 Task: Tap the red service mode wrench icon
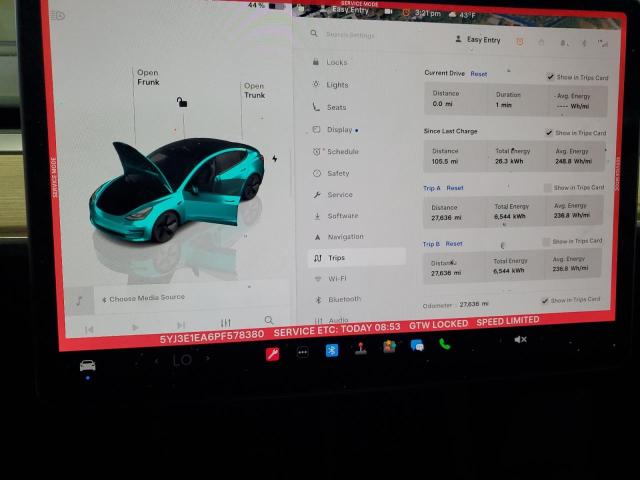[x=272, y=353]
